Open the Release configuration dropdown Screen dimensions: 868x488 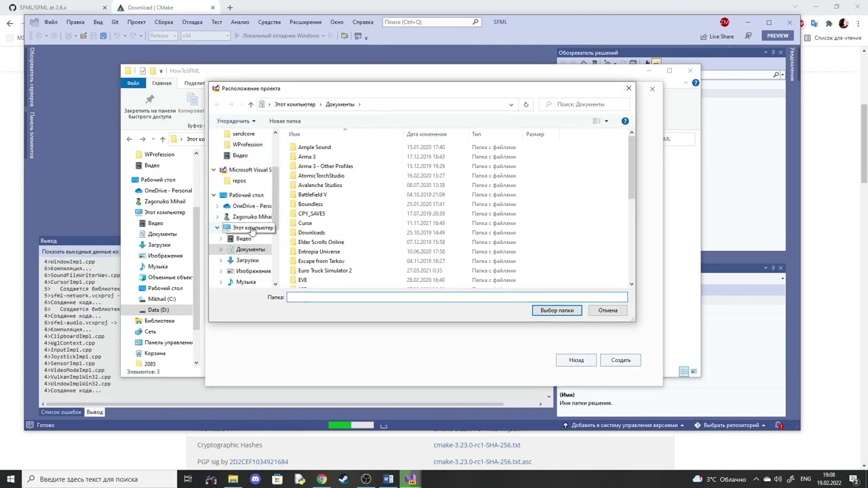pyautogui.click(x=163, y=36)
